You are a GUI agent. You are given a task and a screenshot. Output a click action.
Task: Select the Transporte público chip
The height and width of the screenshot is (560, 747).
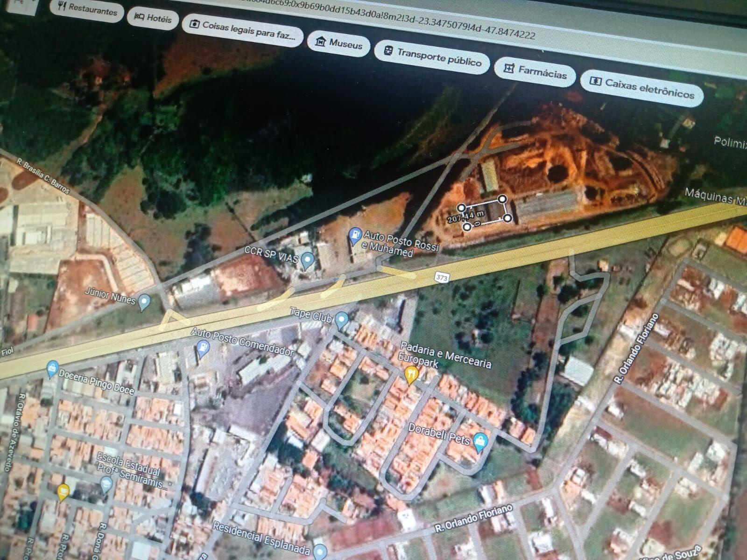(x=432, y=56)
